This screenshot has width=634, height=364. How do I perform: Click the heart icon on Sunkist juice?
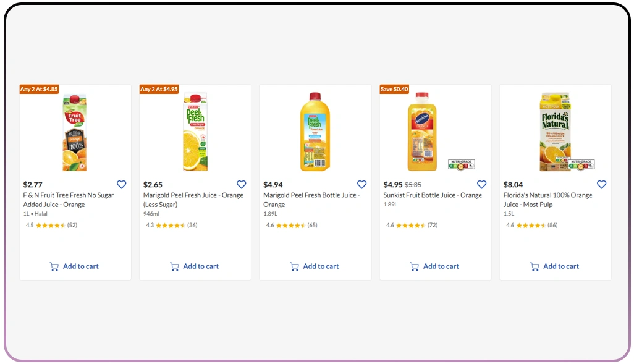point(482,185)
